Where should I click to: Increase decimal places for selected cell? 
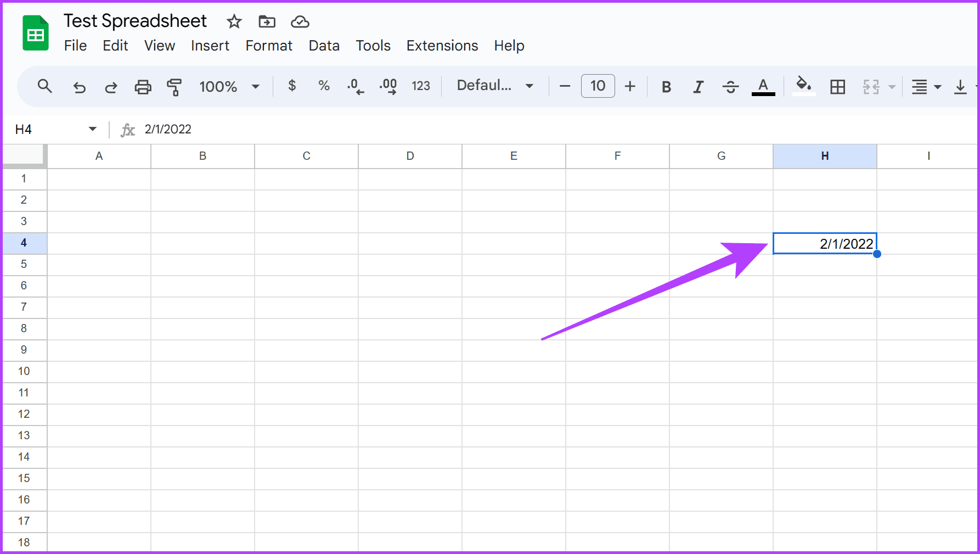click(x=388, y=86)
